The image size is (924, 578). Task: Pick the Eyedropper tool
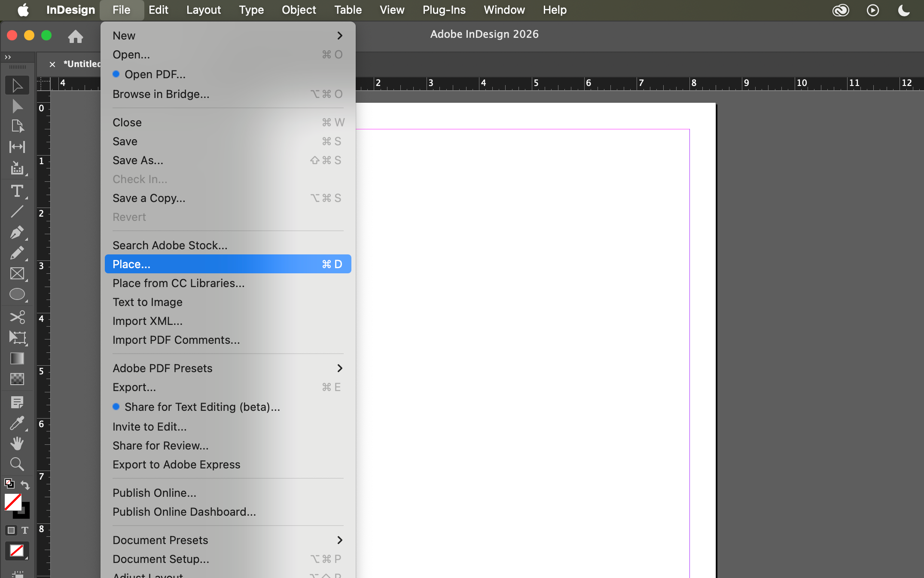point(17,423)
